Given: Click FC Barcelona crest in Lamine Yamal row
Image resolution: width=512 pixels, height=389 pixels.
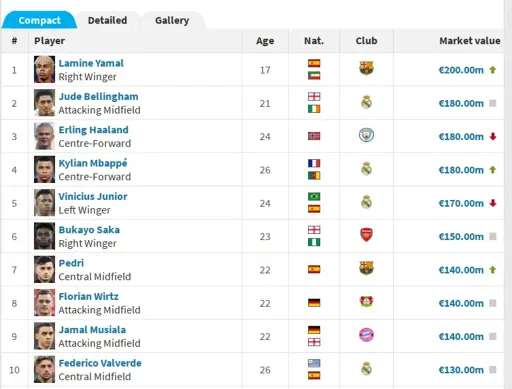Looking at the screenshot, I should pos(366,68).
